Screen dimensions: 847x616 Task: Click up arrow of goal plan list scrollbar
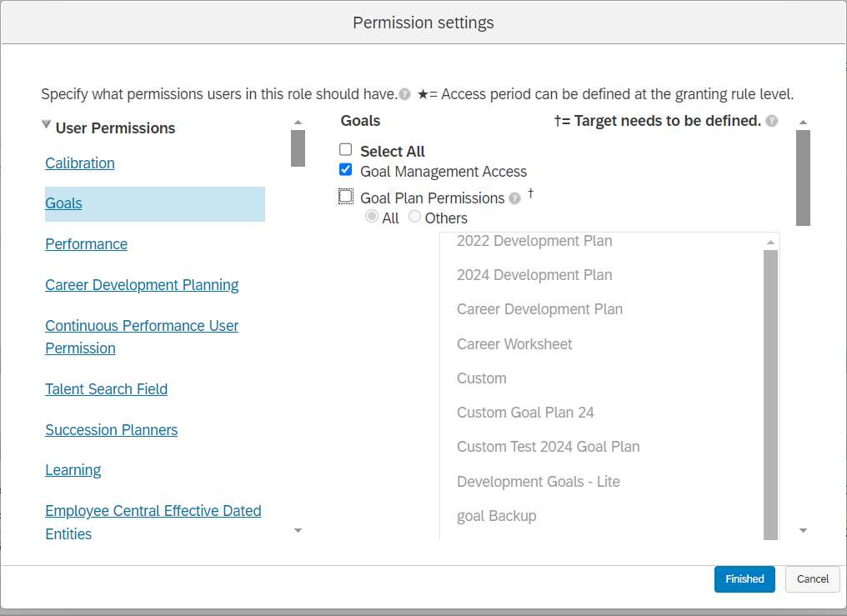tap(771, 242)
